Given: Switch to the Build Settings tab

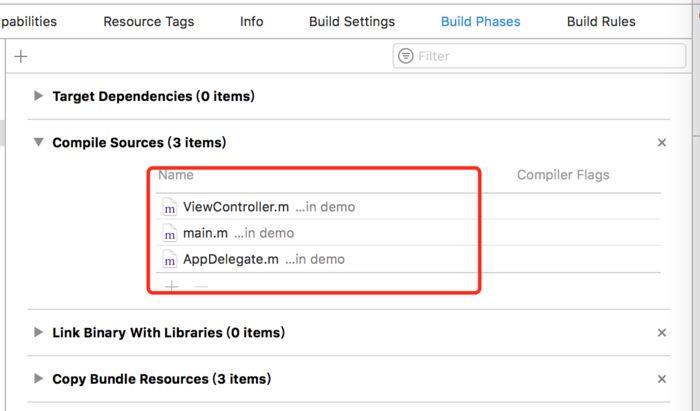Looking at the screenshot, I should [351, 21].
